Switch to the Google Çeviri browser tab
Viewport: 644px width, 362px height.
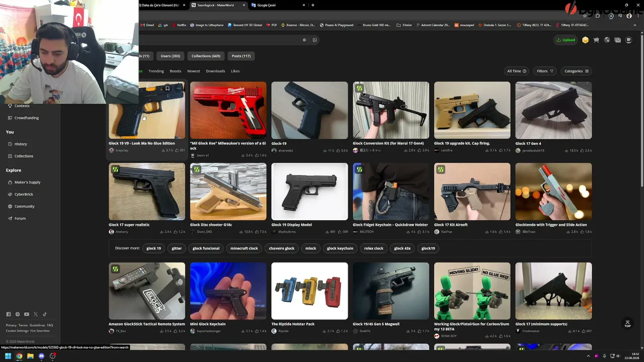pos(278,5)
